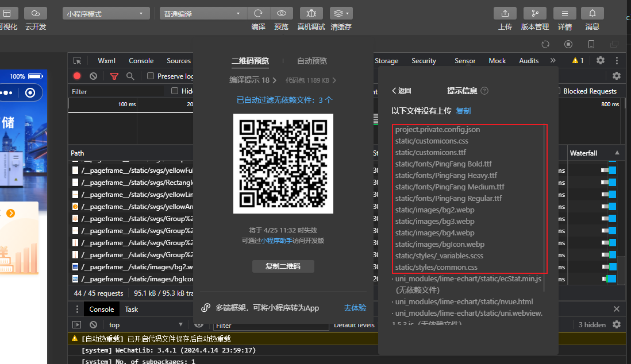Click the link icon beside 多端框架
The height and width of the screenshot is (364, 631).
206,308
